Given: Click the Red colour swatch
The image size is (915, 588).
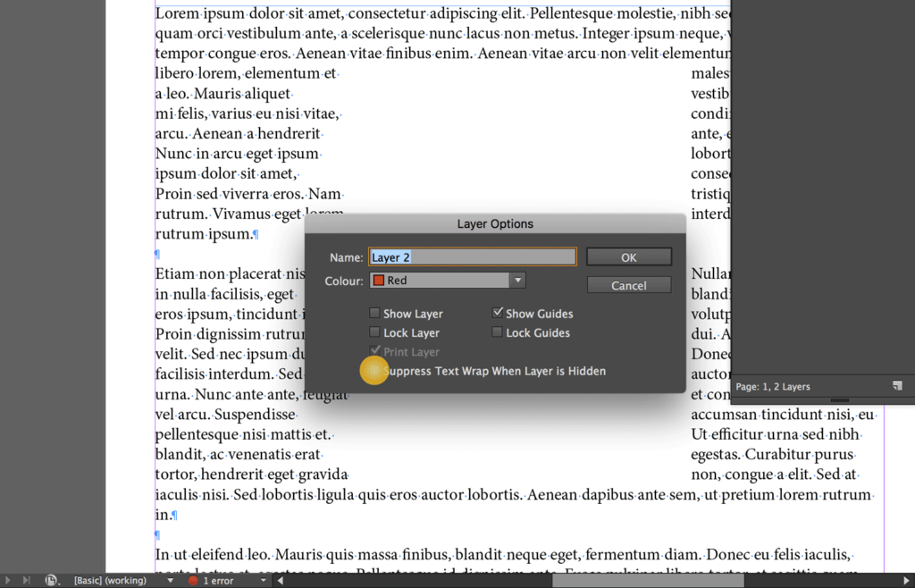Looking at the screenshot, I should (x=379, y=280).
